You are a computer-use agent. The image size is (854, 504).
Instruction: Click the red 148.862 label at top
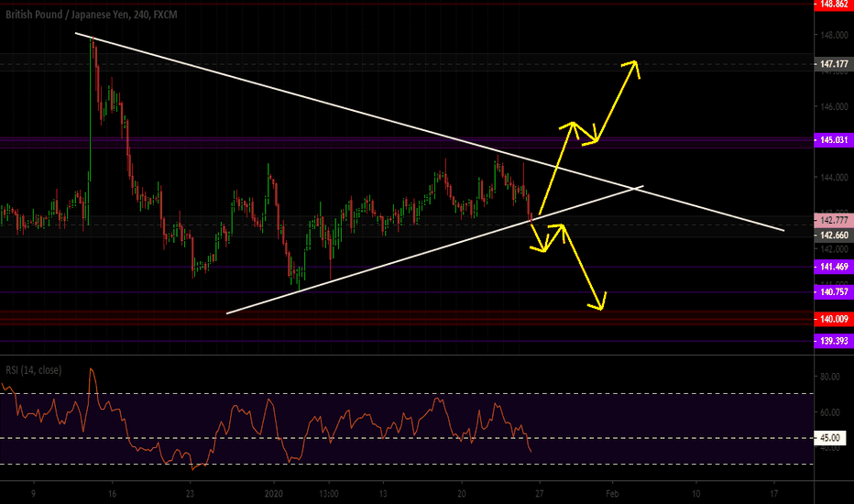pos(834,5)
